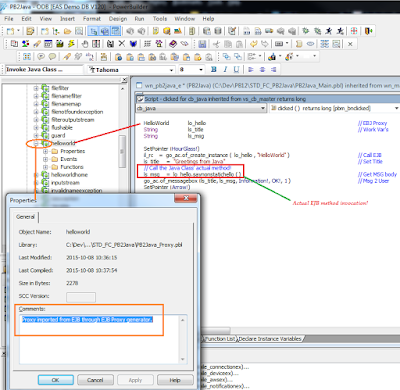400x390 pixels.
Task: Open the background color paint bucket
Action: pyautogui.click(x=272, y=57)
